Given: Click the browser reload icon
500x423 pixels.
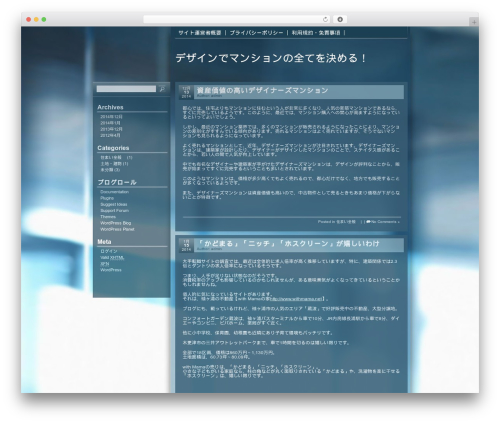Looking at the screenshot, I should [x=325, y=20].
